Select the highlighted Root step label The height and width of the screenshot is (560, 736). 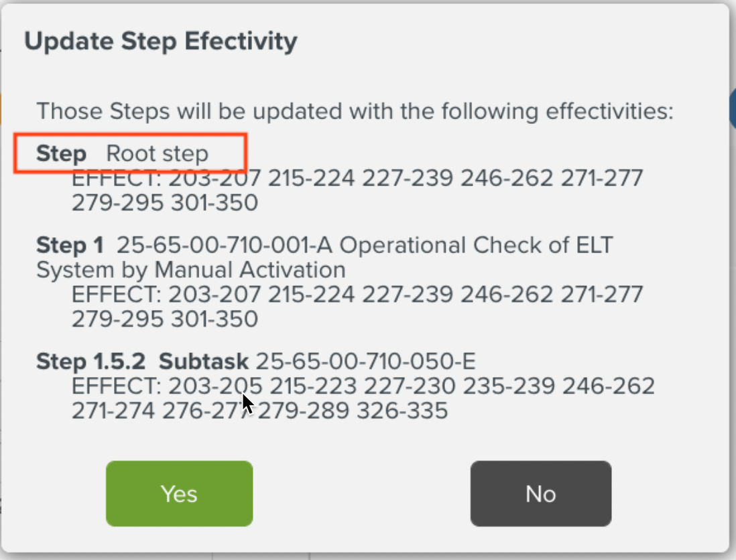[x=159, y=153]
